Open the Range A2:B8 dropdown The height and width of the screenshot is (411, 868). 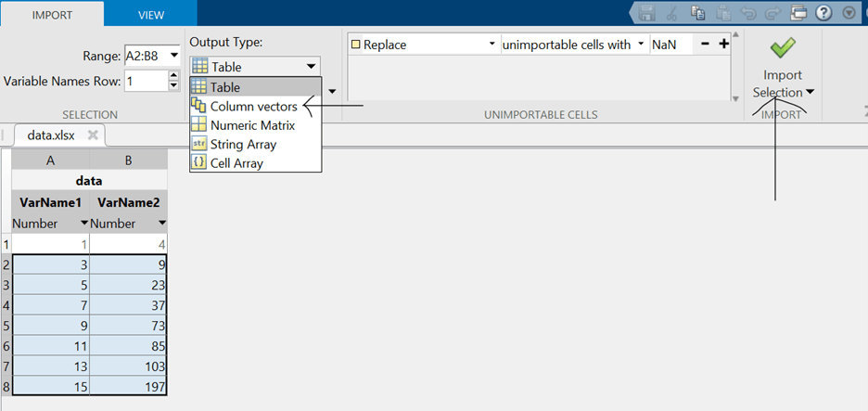pos(174,55)
